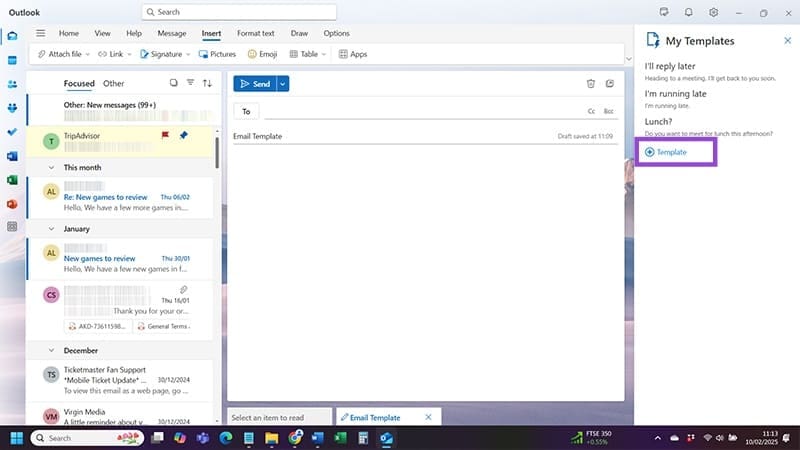Viewport: 800px width, 450px height.
Task: Send the email with Send button
Action: pos(255,84)
